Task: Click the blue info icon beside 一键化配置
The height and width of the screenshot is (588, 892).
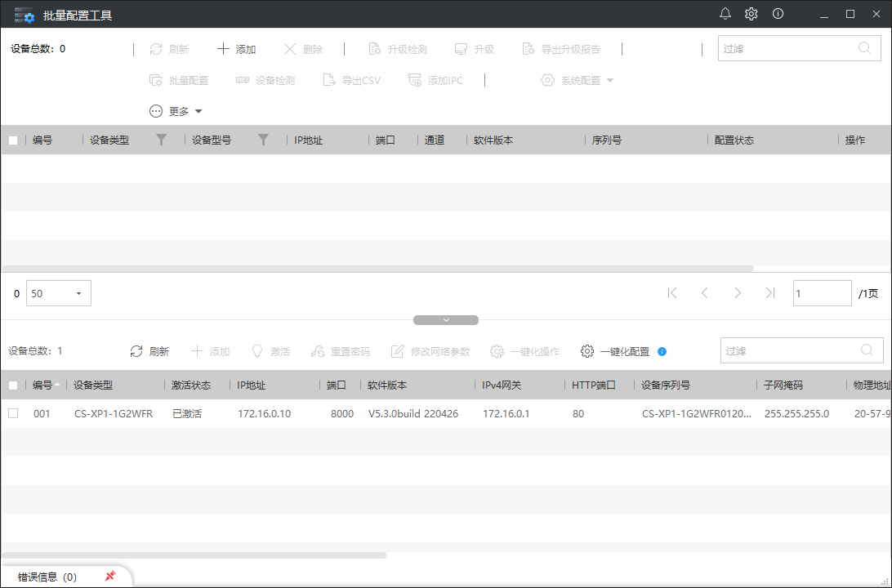Action: point(662,351)
